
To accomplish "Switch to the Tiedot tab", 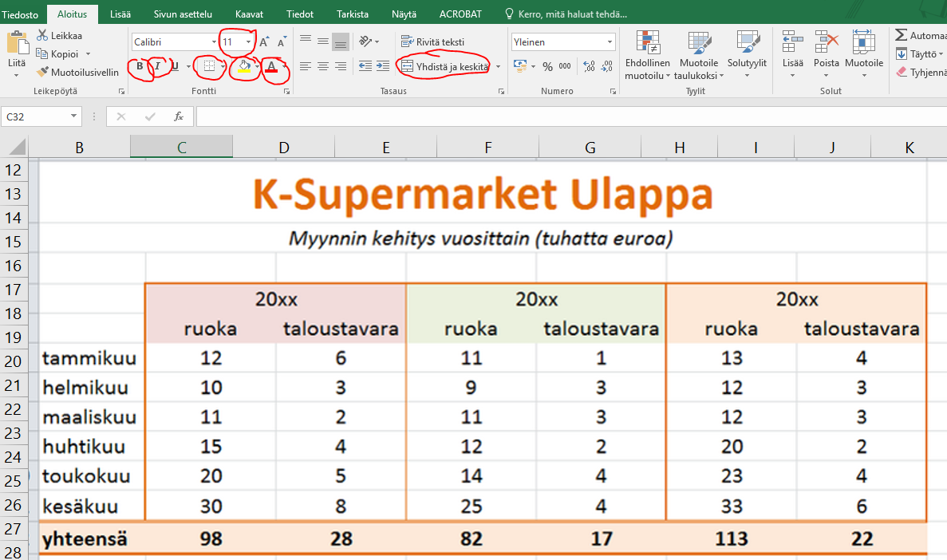I will (300, 14).
